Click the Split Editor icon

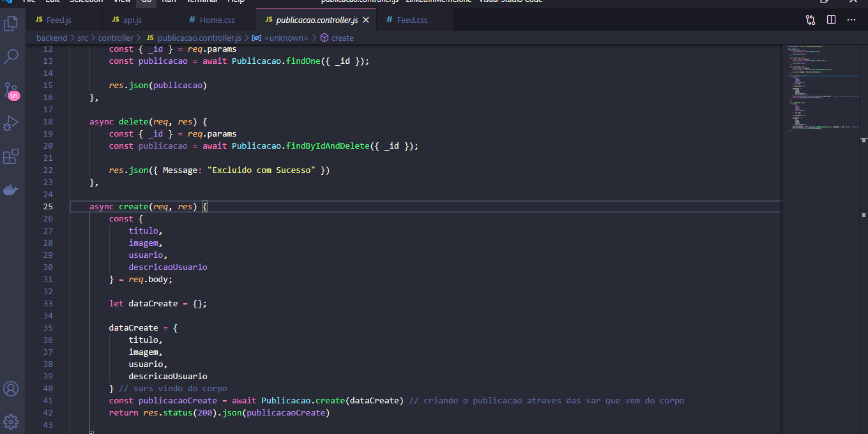pos(831,20)
